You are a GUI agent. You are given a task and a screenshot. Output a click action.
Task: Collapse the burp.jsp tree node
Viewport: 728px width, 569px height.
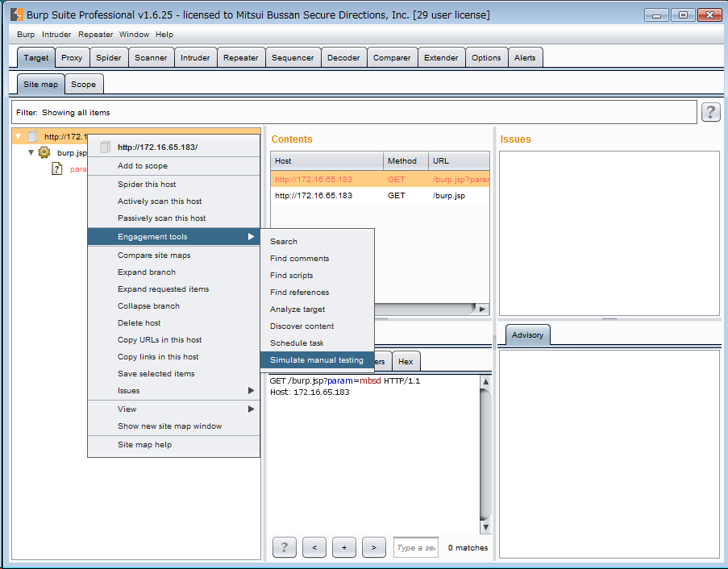[31, 152]
